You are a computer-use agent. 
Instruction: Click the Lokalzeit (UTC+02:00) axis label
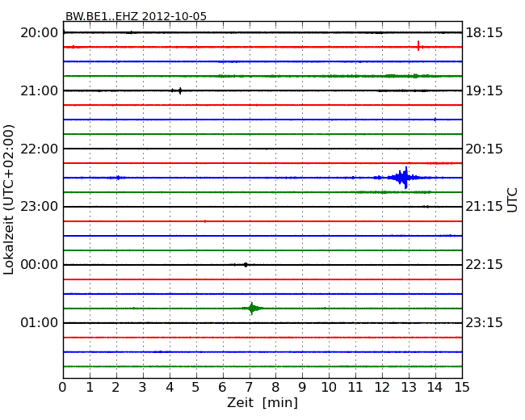[9, 199]
